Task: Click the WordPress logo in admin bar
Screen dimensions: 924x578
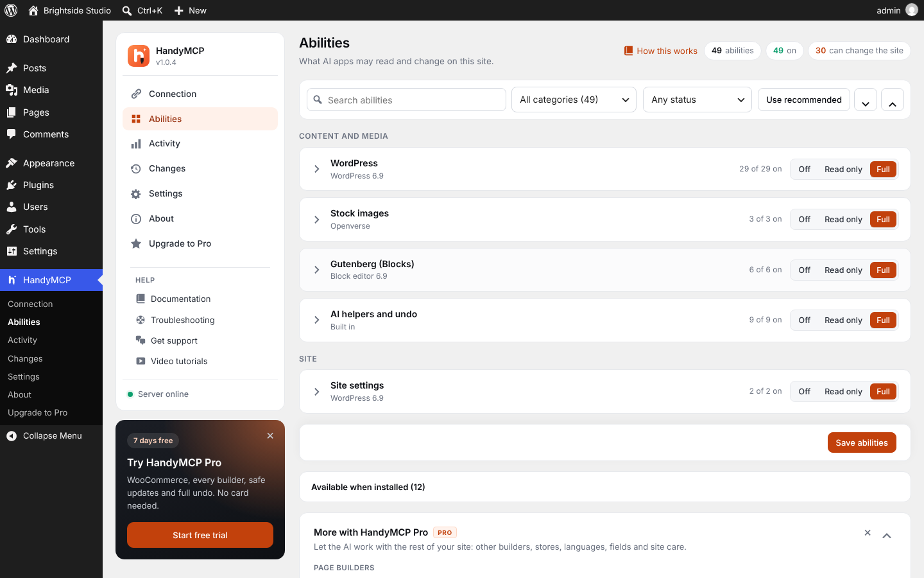Action: [11, 10]
